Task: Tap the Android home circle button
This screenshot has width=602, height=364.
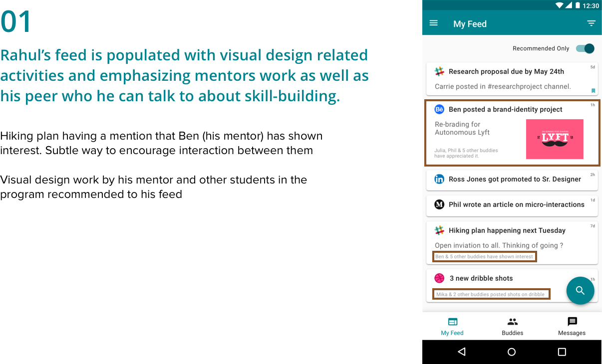Action: 512,352
